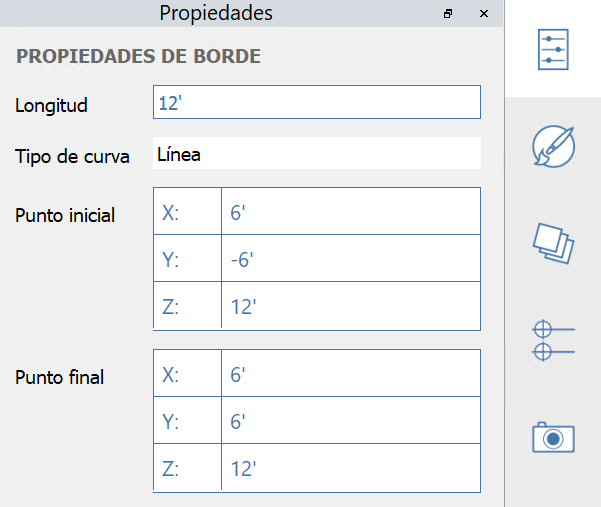
Task: Edit Punto inicial Z value
Action: click(x=350, y=306)
